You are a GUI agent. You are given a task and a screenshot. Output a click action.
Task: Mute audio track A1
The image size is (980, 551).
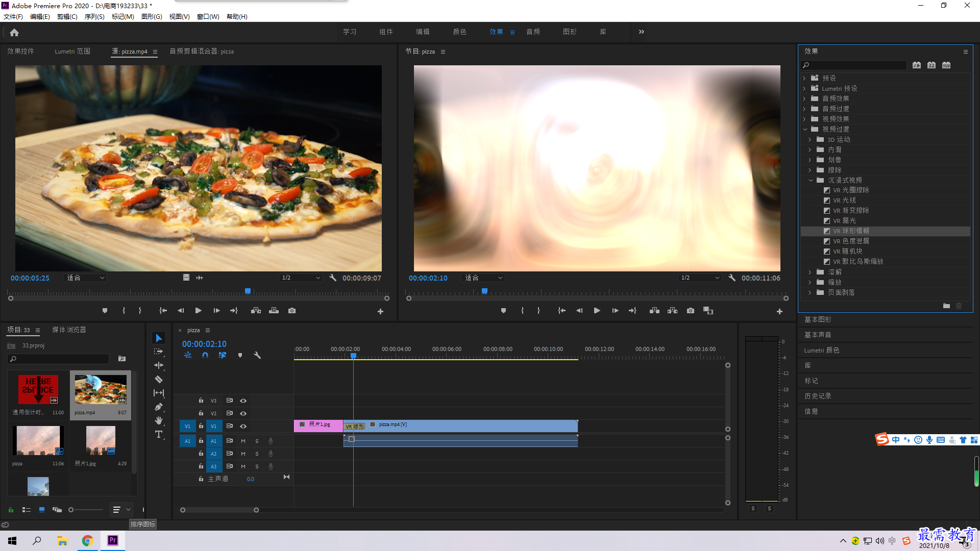(243, 441)
